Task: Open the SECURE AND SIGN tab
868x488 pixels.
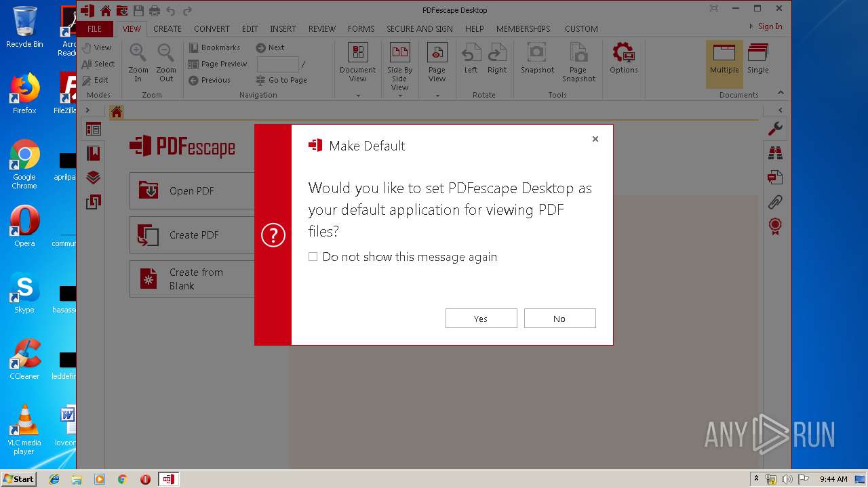Action: (420, 28)
